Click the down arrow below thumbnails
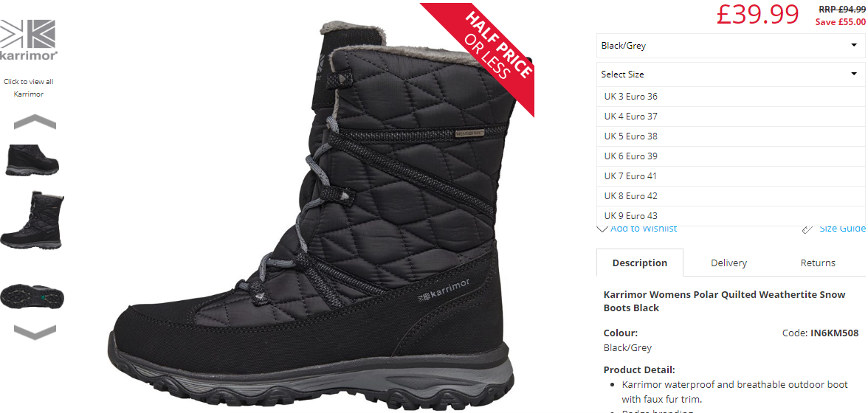This screenshot has width=868, height=413. [x=35, y=333]
